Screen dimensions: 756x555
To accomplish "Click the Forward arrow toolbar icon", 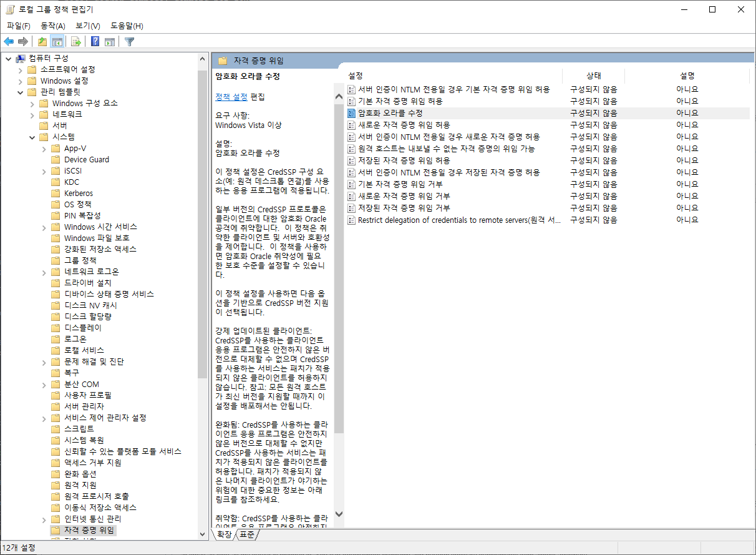I will 23,42.
